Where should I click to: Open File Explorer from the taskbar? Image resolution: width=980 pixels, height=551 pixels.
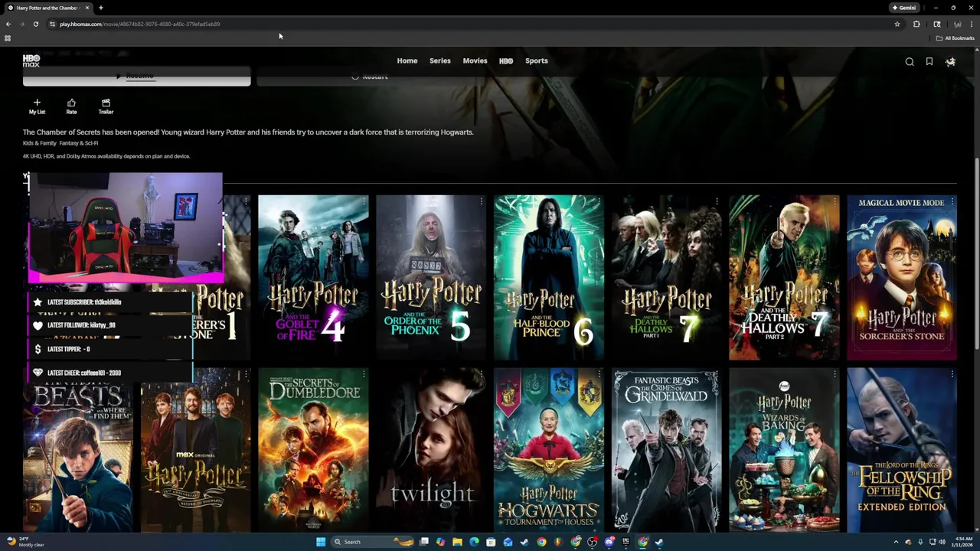[457, 542]
